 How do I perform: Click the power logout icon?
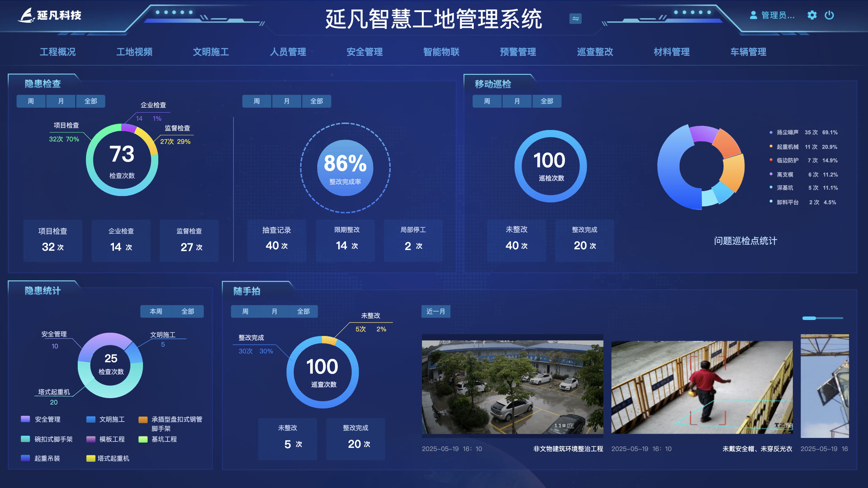(x=829, y=15)
